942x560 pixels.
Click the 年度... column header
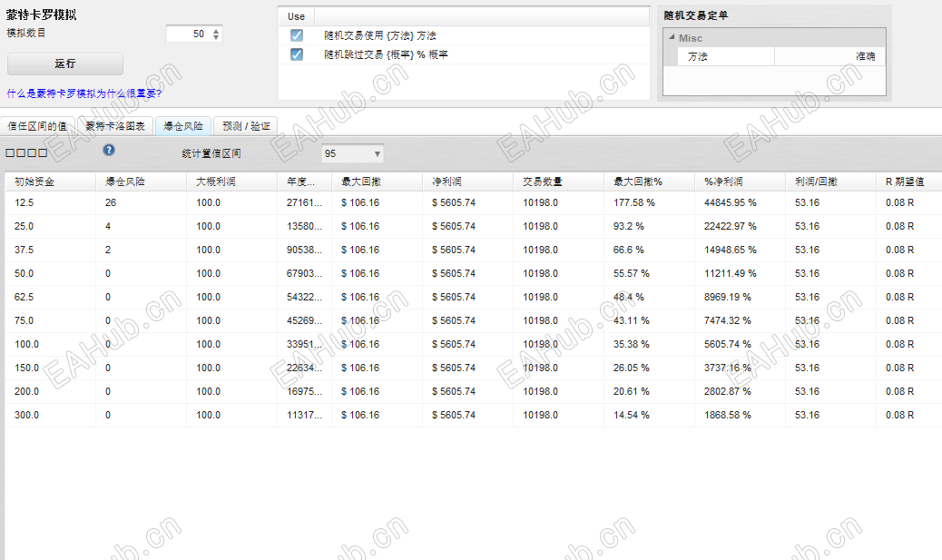point(305,182)
